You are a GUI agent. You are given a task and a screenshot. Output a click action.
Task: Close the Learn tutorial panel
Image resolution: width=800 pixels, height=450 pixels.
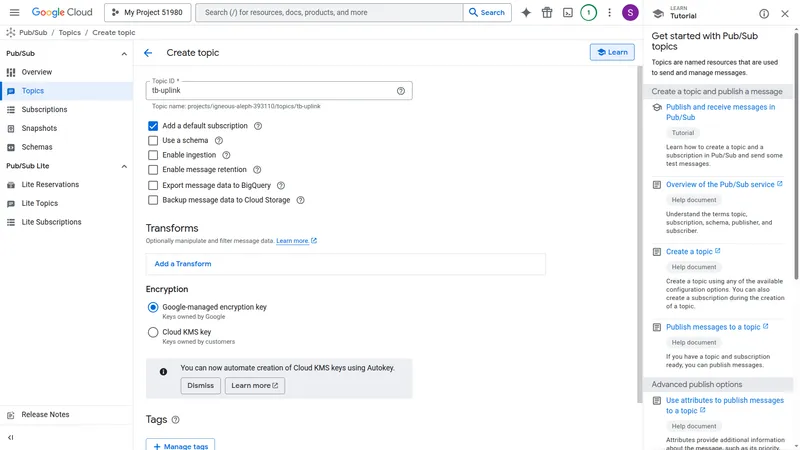tap(785, 14)
